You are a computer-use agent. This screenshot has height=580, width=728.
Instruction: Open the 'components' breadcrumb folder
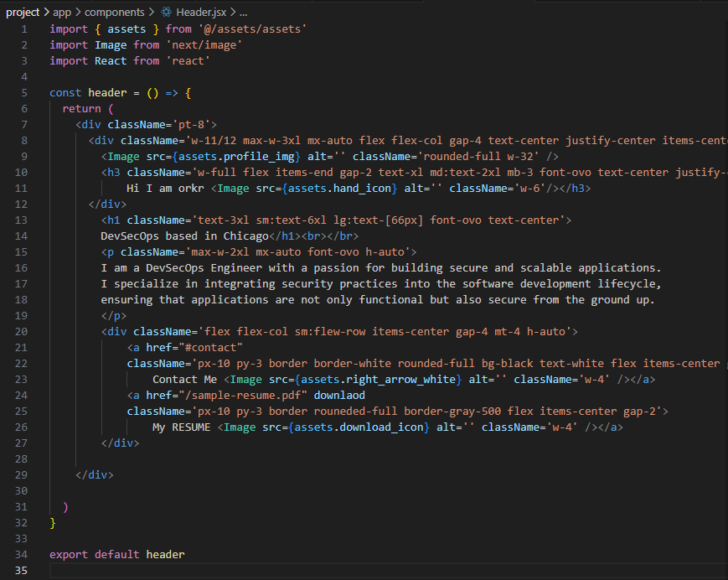pos(114,12)
